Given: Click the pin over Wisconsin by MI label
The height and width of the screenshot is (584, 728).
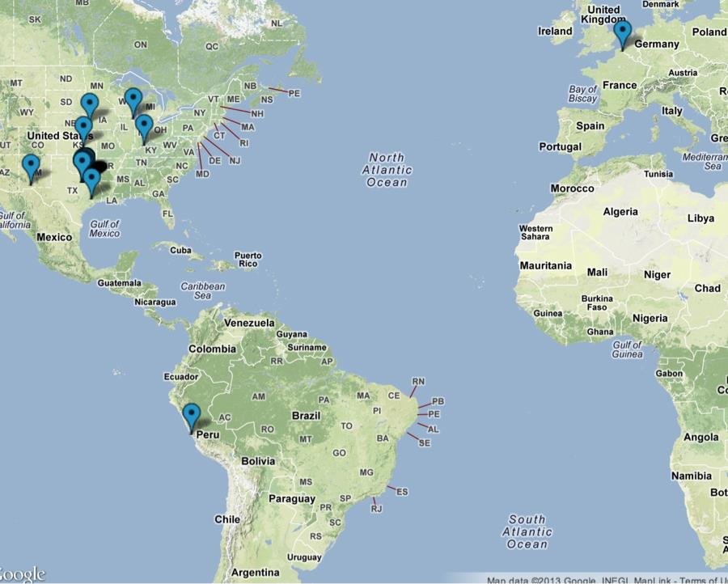Looking at the screenshot, I should [x=133, y=102].
